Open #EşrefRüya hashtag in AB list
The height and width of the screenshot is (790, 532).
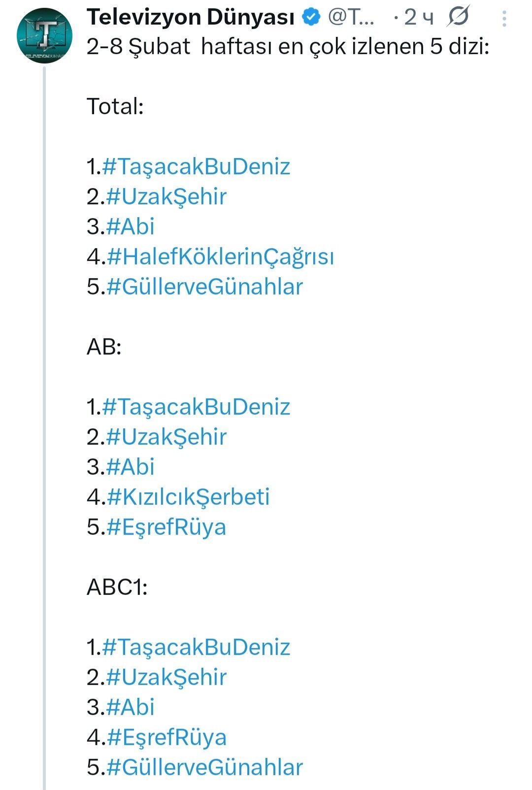coord(166,527)
